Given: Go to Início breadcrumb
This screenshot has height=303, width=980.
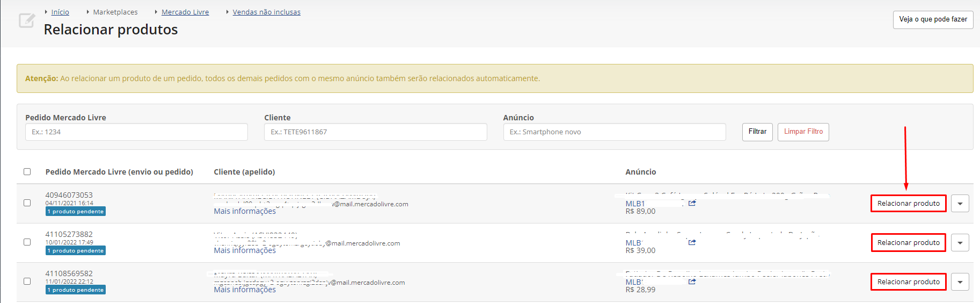Looking at the screenshot, I should [60, 12].
